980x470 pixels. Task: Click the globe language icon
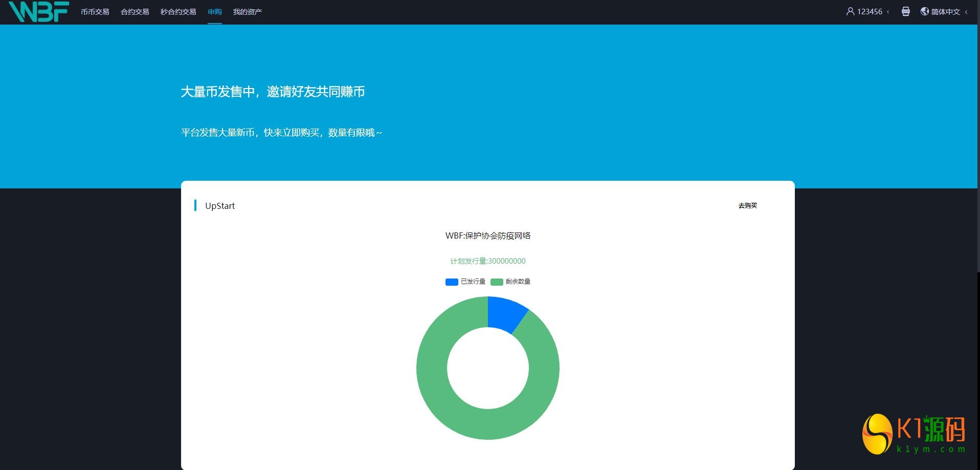(x=924, y=11)
